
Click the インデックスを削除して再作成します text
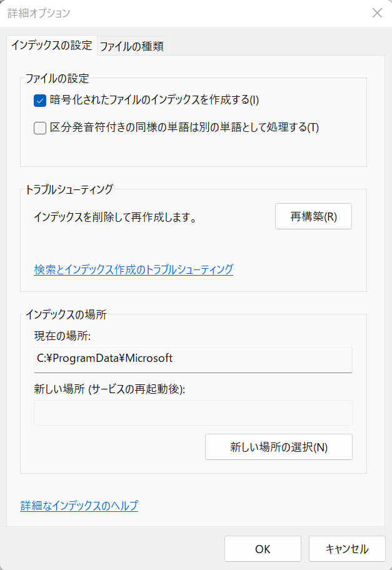(115, 217)
